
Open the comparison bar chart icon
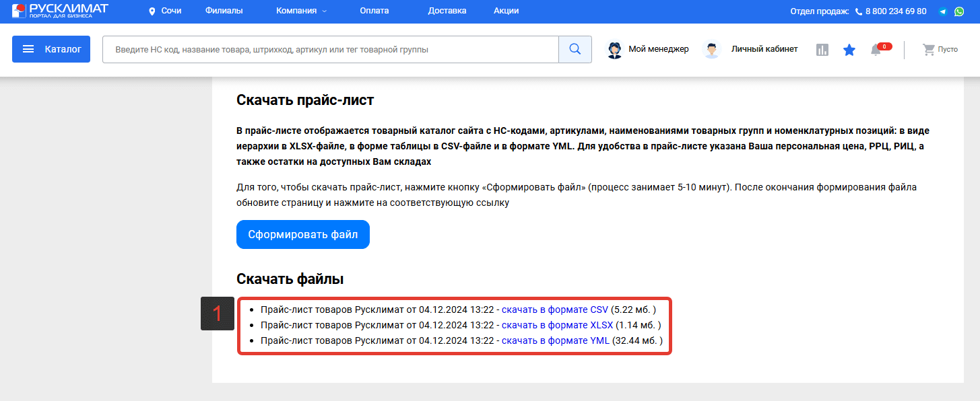tap(822, 50)
